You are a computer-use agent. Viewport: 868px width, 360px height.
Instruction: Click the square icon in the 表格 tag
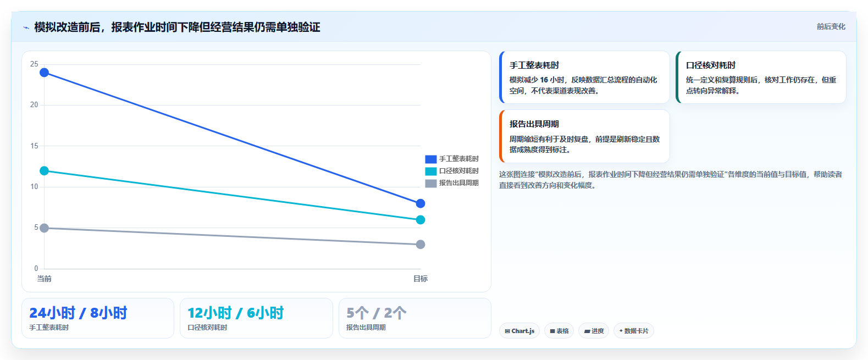552,331
